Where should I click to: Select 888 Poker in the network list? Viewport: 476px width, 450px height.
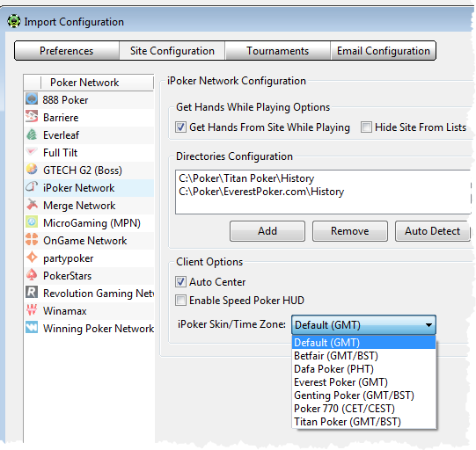click(89, 100)
